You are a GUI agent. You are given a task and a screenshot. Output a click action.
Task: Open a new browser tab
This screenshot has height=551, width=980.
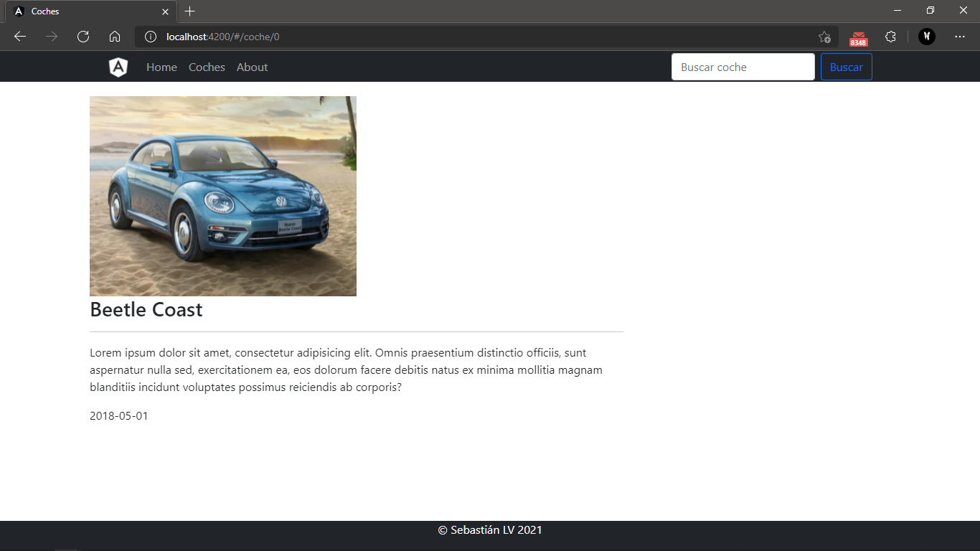[x=189, y=11]
